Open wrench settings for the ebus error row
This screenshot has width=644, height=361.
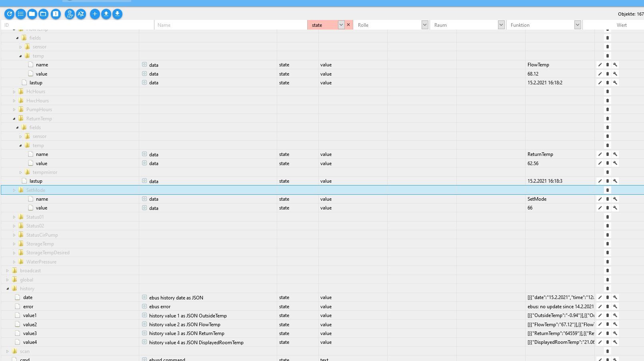pos(615,307)
